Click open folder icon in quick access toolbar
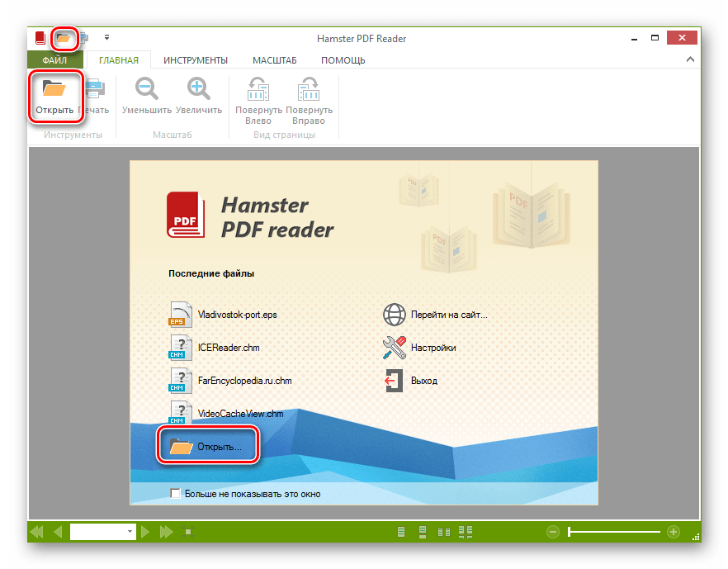 click(64, 38)
